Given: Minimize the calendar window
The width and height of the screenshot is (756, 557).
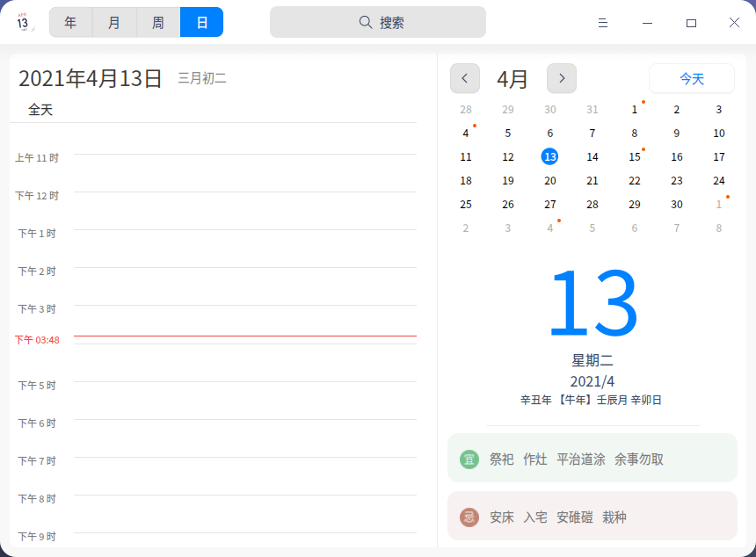Looking at the screenshot, I should [x=647, y=23].
